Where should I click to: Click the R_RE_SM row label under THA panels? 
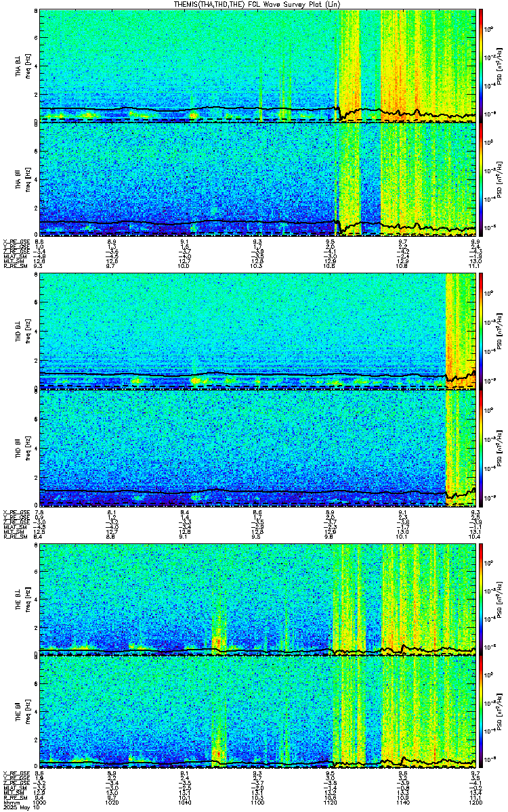click(15, 267)
